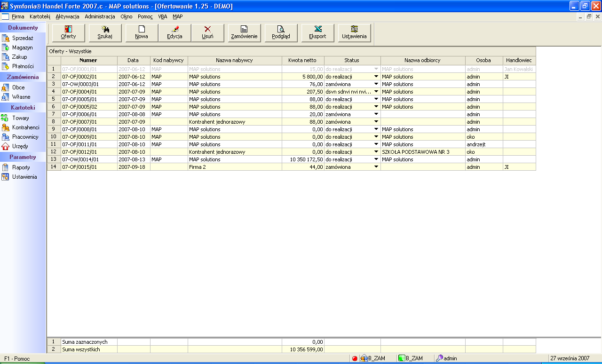
Task: Open the Aktywacja menu
Action: 67,16
